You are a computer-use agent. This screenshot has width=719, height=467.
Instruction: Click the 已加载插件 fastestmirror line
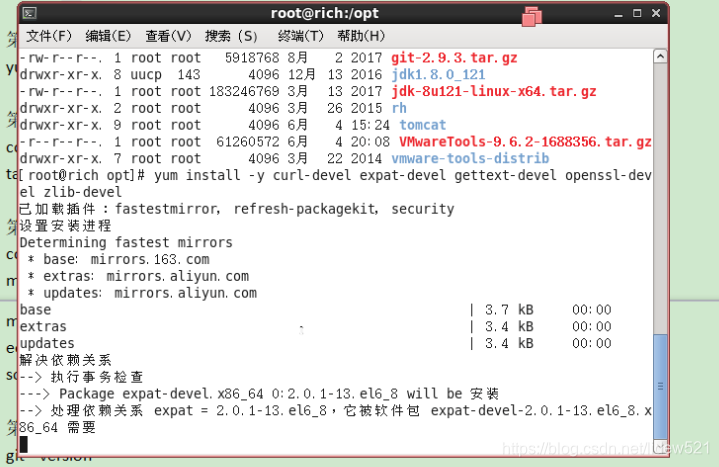click(x=237, y=209)
